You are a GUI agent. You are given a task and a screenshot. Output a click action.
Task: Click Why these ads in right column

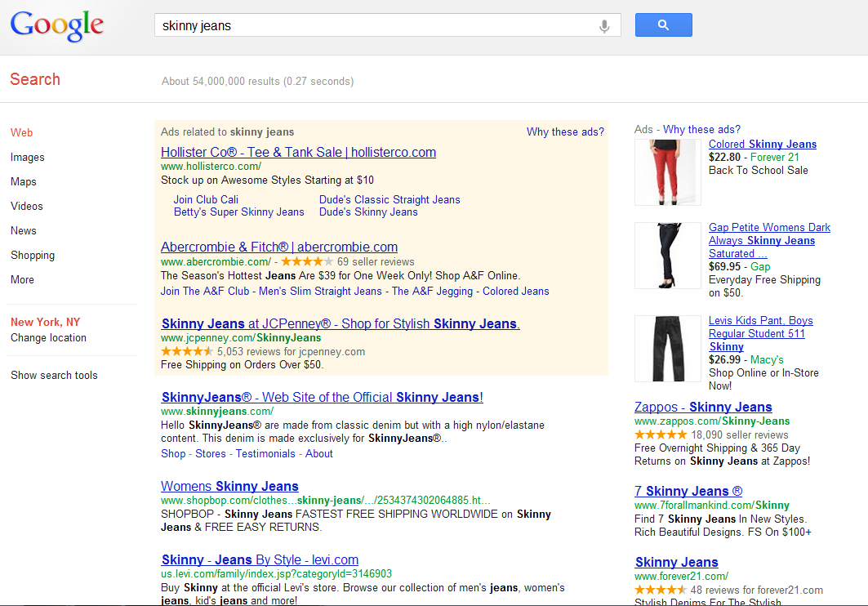point(701,130)
